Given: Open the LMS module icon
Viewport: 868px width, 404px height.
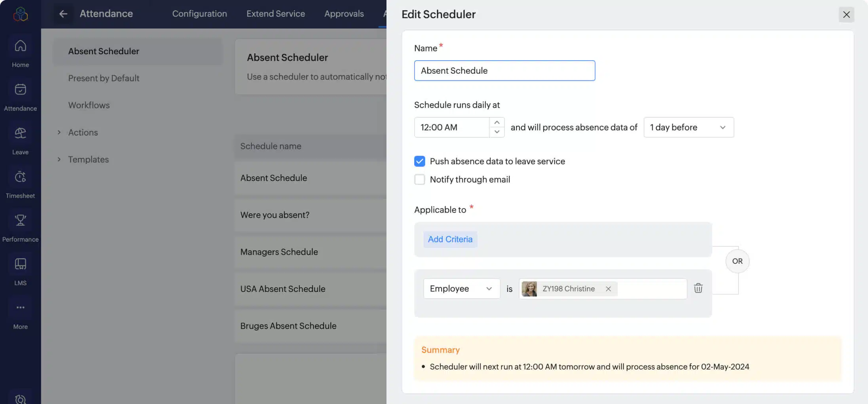Looking at the screenshot, I should 20,269.
